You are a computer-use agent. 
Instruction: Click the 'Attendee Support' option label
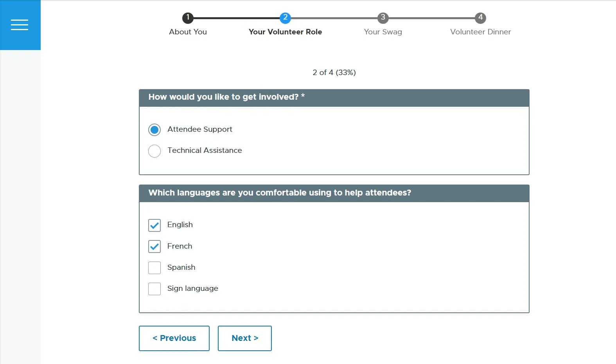click(200, 129)
